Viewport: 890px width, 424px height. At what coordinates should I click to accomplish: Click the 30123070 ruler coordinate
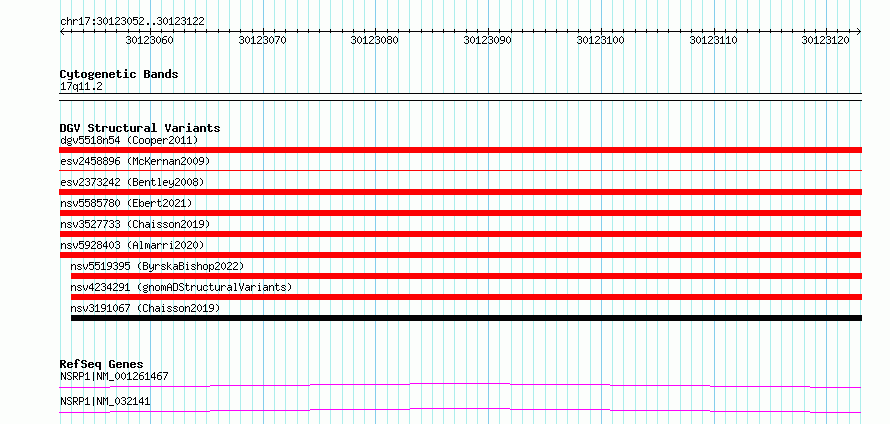pos(263,40)
